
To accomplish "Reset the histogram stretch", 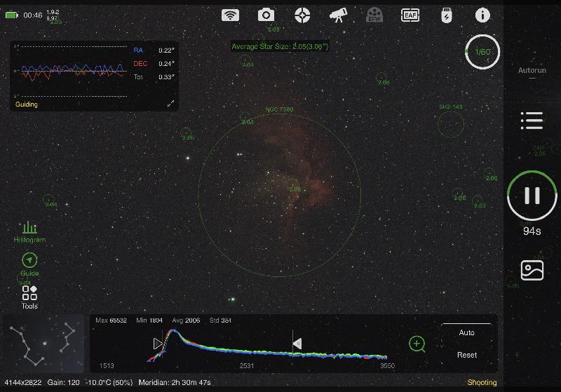I will pyautogui.click(x=466, y=355).
